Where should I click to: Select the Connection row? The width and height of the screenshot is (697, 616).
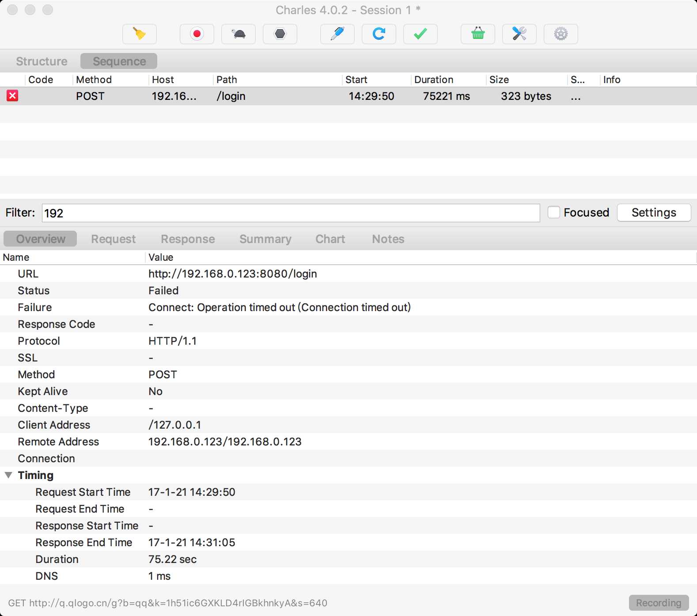pyautogui.click(x=348, y=458)
